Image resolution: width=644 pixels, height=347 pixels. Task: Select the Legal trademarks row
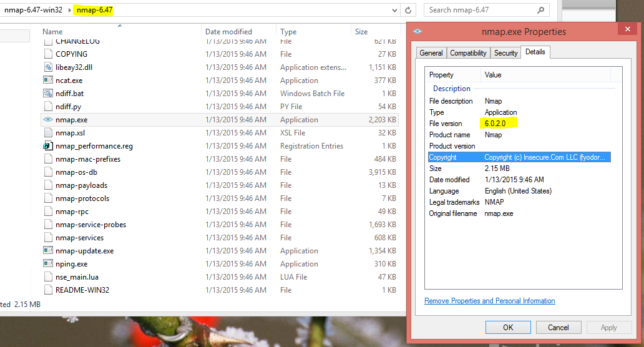pos(519,202)
